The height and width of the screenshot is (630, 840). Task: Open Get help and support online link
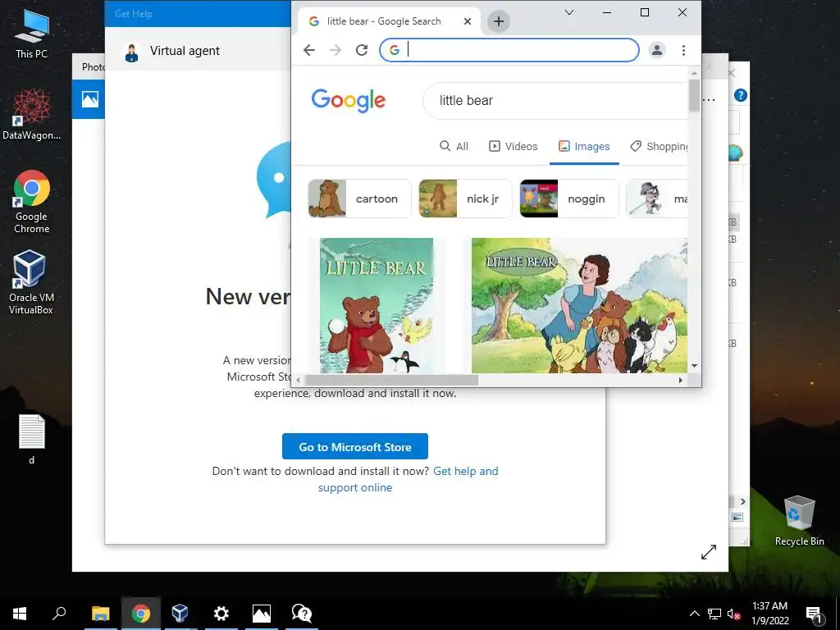pyautogui.click(x=409, y=479)
